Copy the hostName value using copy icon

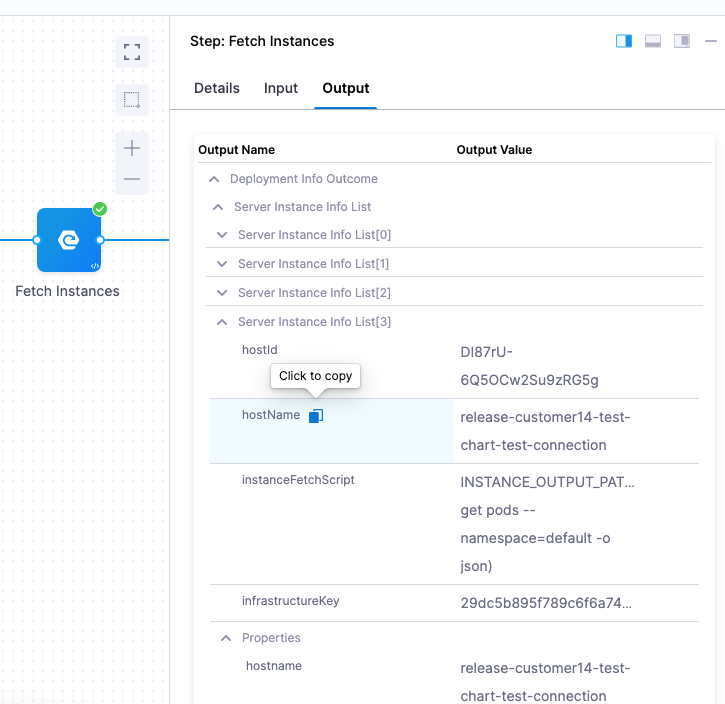(316, 416)
